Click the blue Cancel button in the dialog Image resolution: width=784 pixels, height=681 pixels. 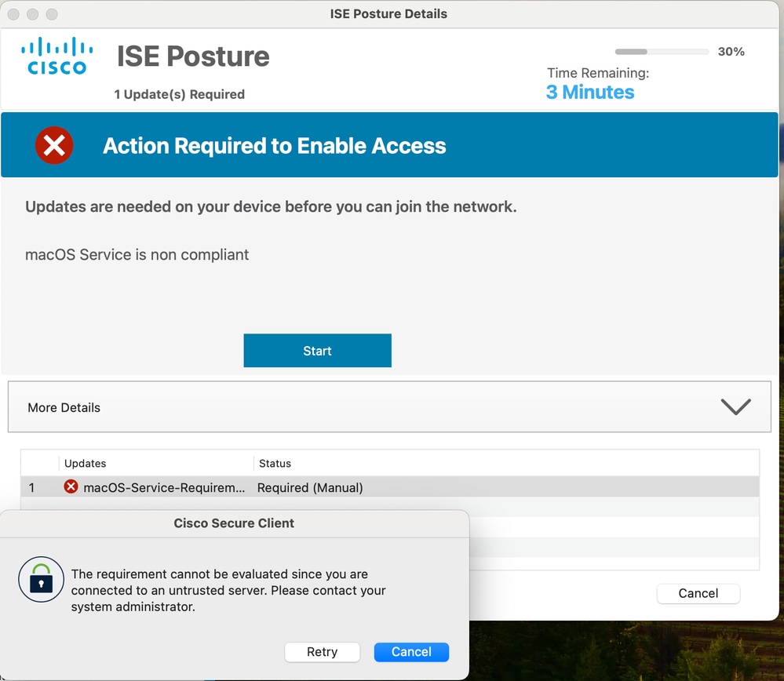[411, 652]
